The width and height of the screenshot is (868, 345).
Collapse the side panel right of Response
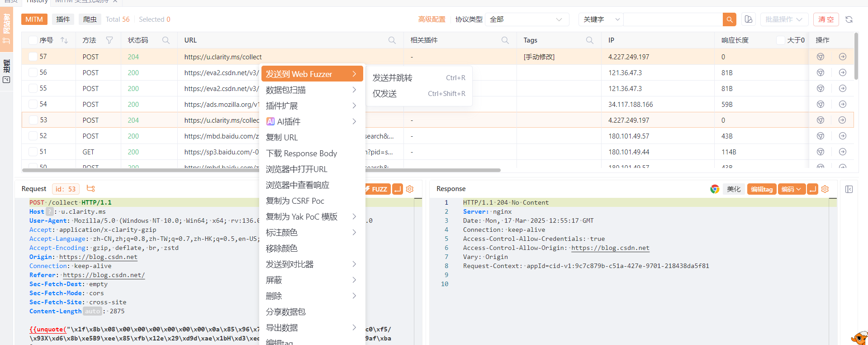click(x=849, y=189)
